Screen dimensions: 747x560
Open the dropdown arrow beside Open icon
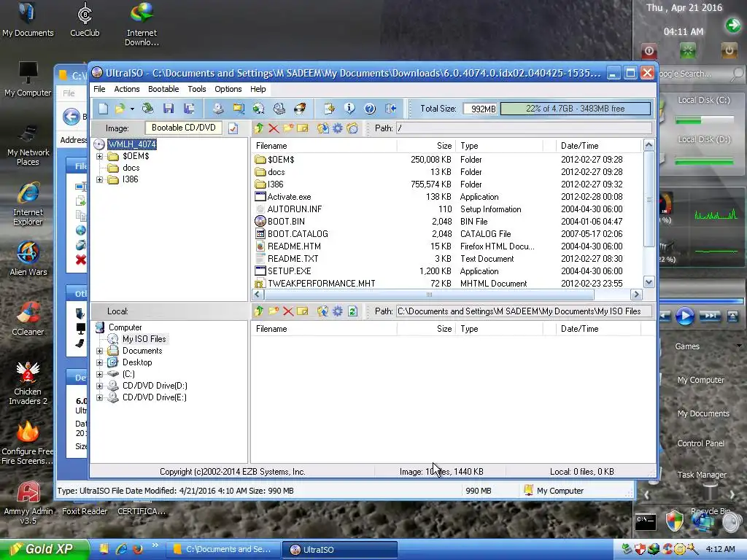(132, 109)
